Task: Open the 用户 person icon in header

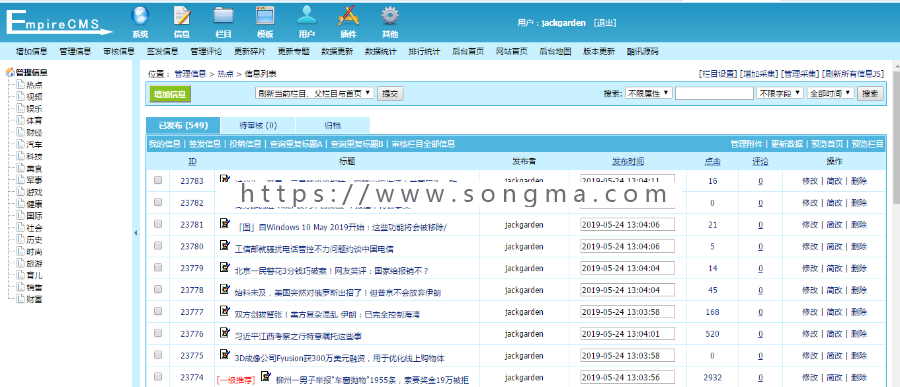Action: [x=307, y=16]
